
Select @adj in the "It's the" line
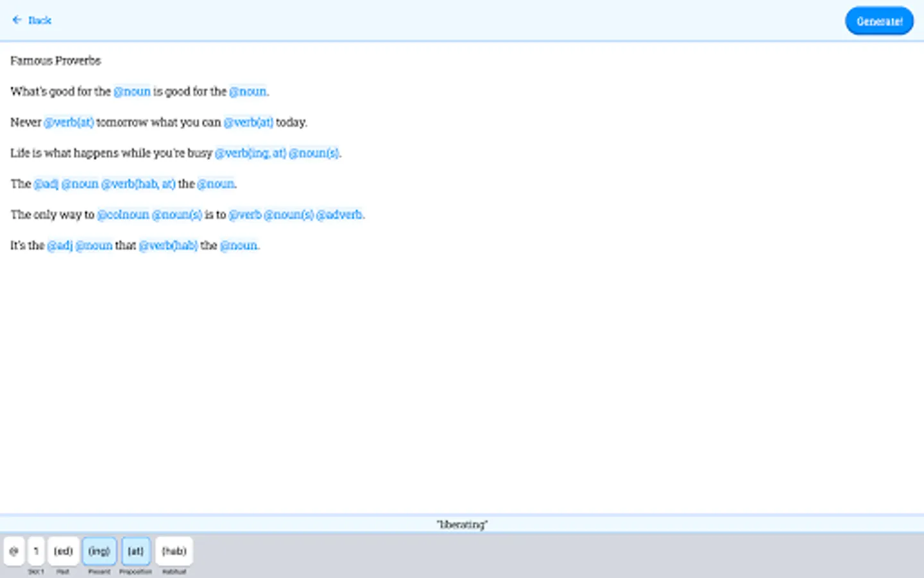[x=60, y=245]
